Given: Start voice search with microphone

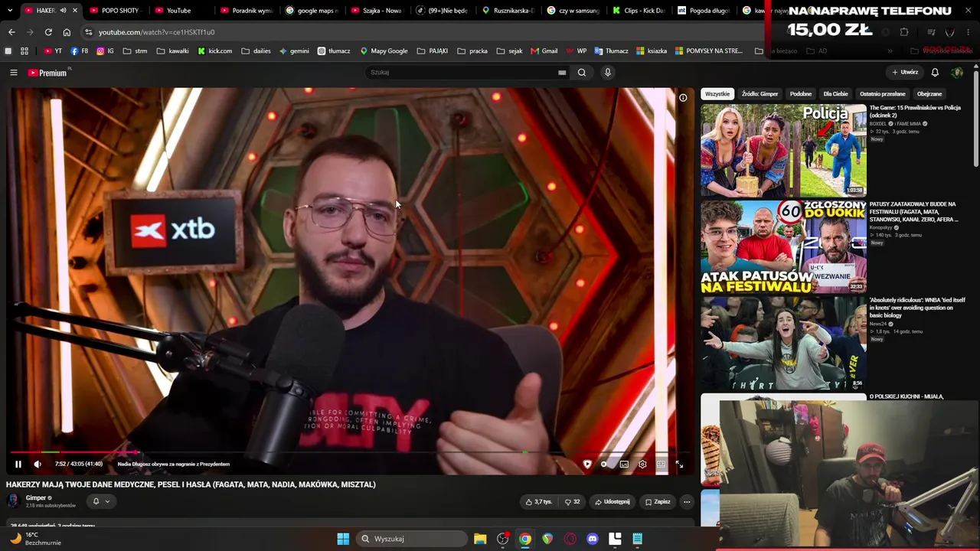Looking at the screenshot, I should click(x=608, y=73).
